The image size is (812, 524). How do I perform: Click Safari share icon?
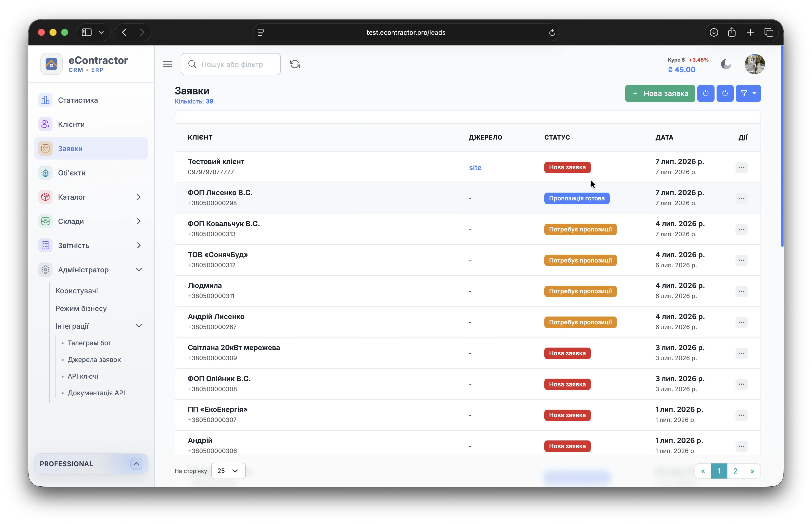pos(731,32)
